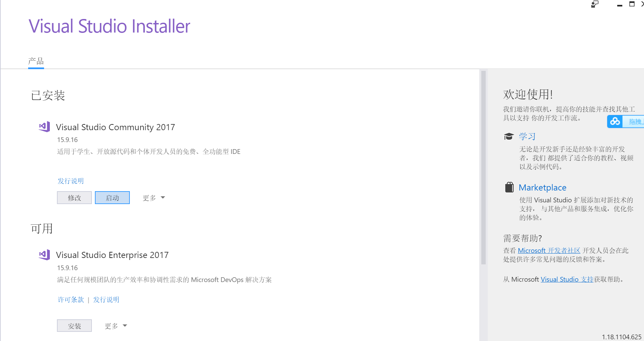Screen dimensions: 644x341
Task: Click the 欢迎使用! heading
Action: pyautogui.click(x=528, y=94)
